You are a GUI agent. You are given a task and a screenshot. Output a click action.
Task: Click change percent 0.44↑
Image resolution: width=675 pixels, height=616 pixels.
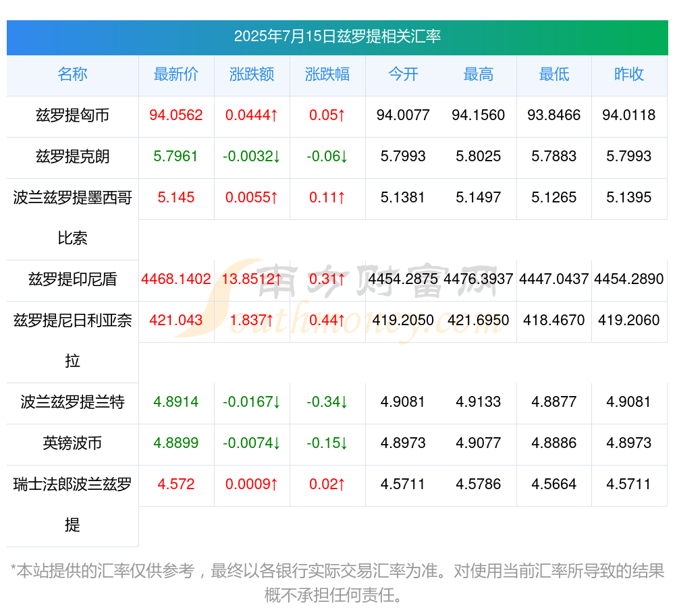(x=327, y=320)
